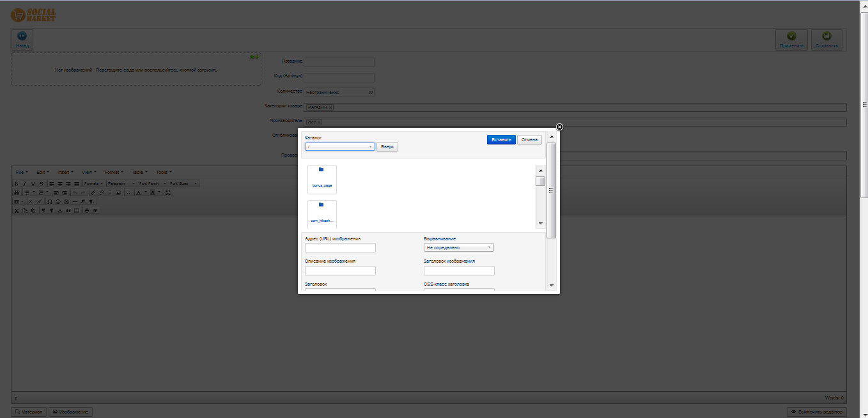
Task: Decrease indent in the editor toolbar
Action: pos(56,192)
